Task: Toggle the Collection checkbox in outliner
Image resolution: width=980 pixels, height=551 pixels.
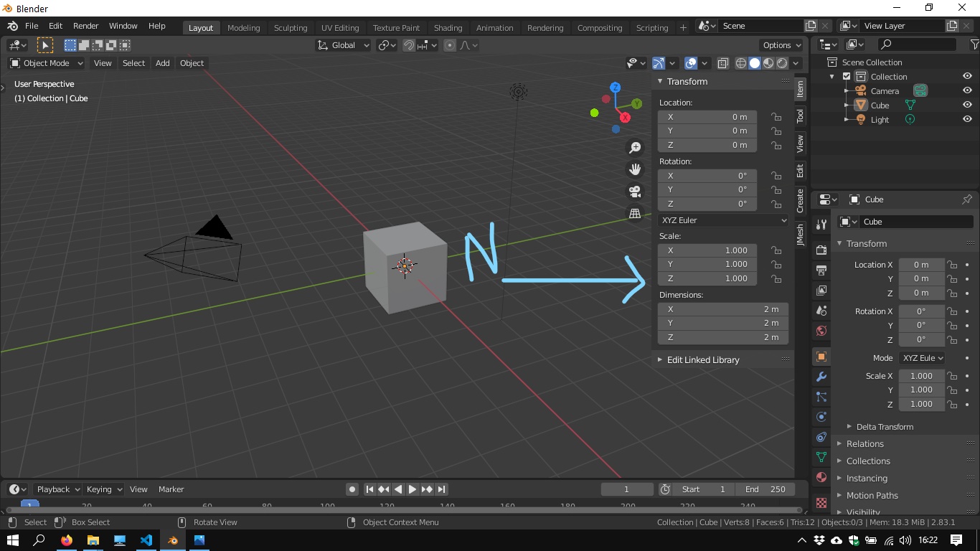Action: [x=847, y=77]
